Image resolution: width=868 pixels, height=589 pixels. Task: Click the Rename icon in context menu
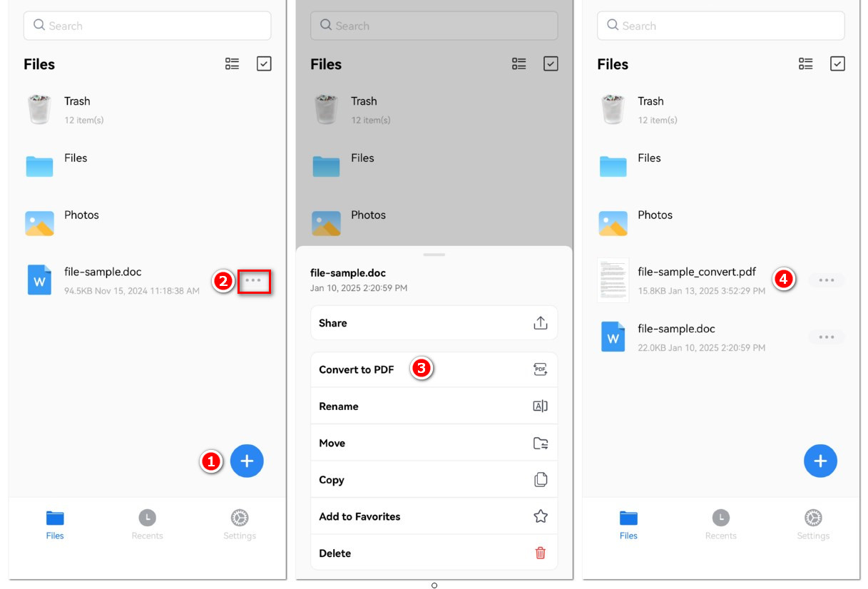coord(540,406)
